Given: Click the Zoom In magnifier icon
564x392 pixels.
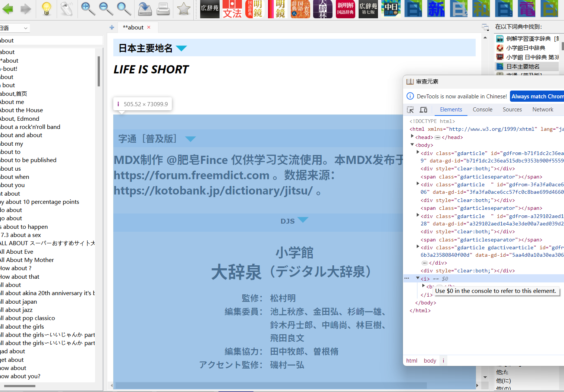Looking at the screenshot, I should pyautogui.click(x=88, y=9).
